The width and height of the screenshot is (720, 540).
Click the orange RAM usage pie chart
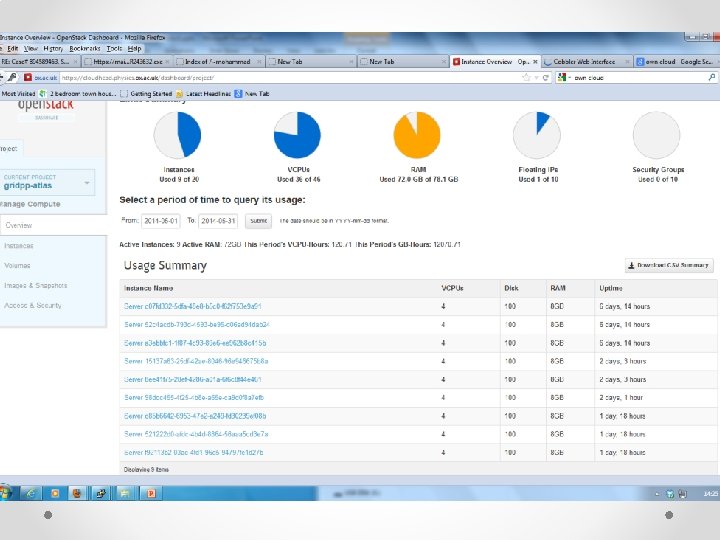click(x=417, y=135)
